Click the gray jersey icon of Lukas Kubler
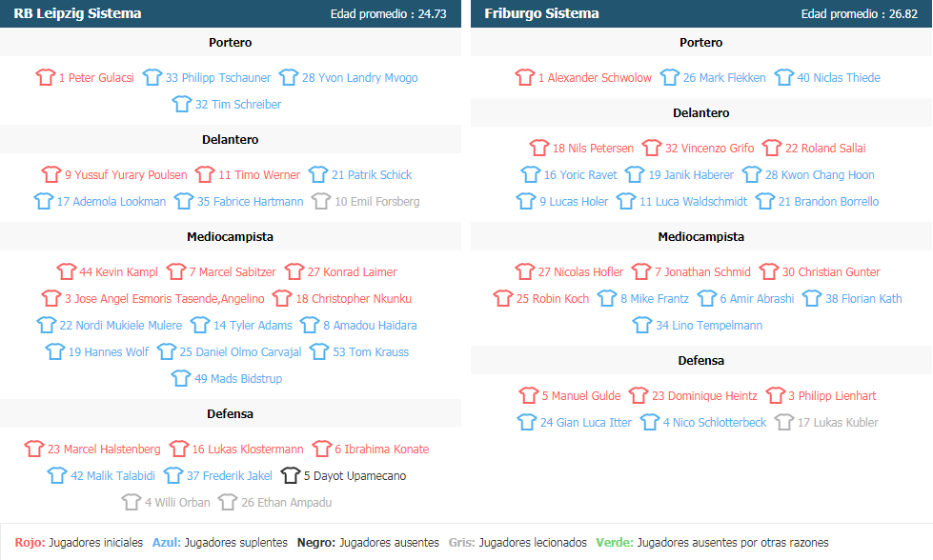 coord(784,422)
